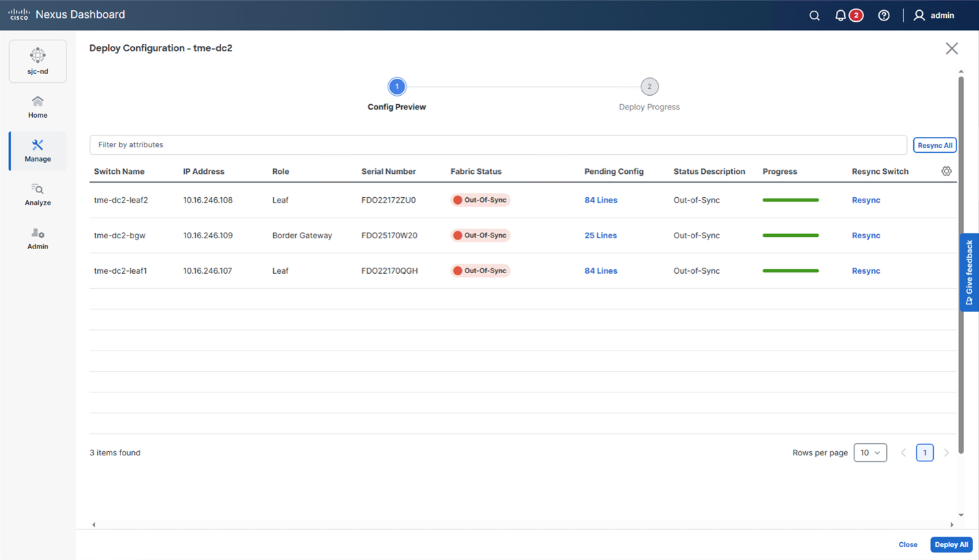
Task: Click the Resync Switch column header
Action: point(880,171)
